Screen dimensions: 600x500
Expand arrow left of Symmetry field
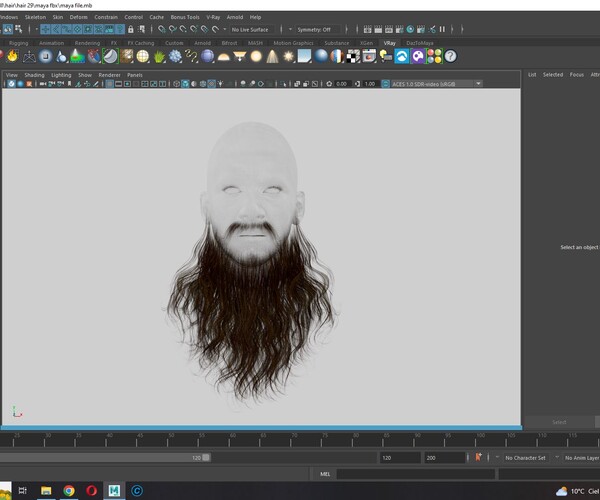pyautogui.click(x=290, y=29)
